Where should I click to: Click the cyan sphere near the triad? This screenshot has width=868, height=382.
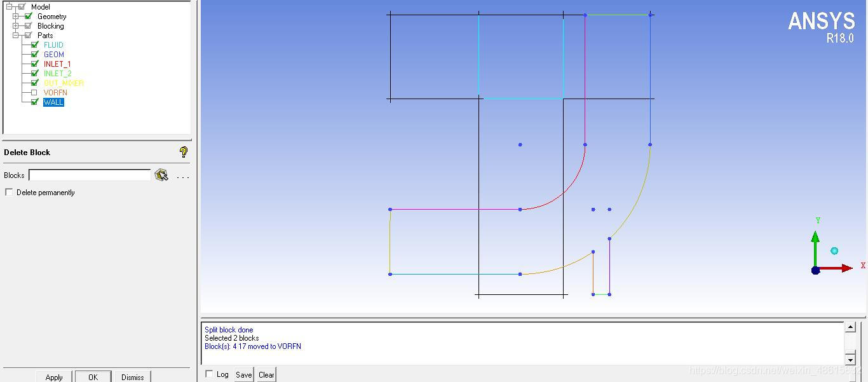[834, 251]
